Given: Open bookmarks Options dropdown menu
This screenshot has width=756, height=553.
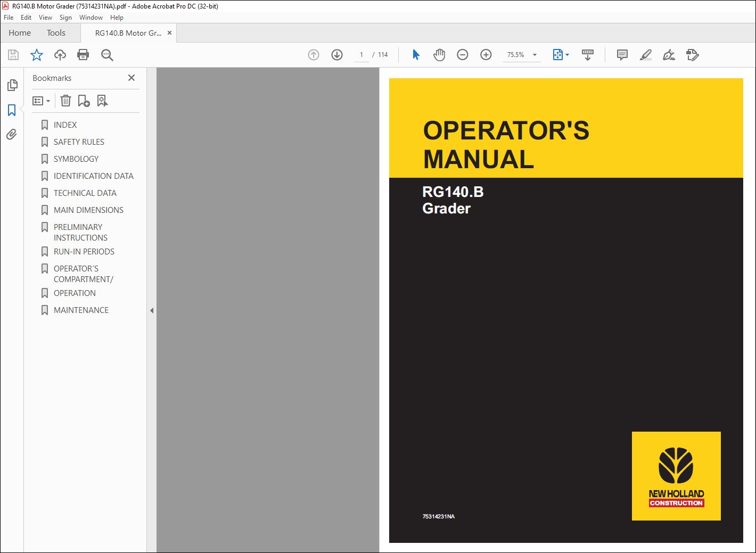Looking at the screenshot, I should (42, 101).
